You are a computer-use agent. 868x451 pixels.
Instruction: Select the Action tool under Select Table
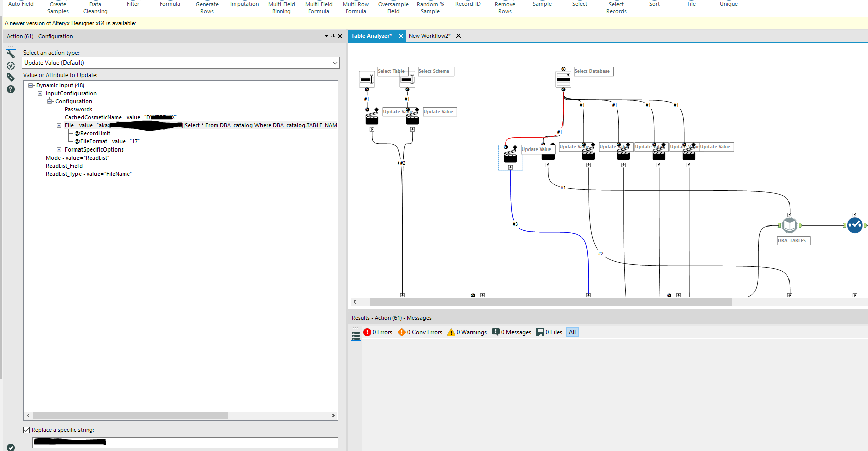372,117
